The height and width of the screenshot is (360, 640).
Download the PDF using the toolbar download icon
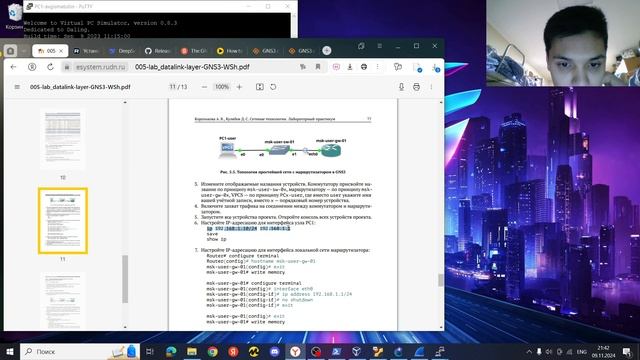click(401, 87)
